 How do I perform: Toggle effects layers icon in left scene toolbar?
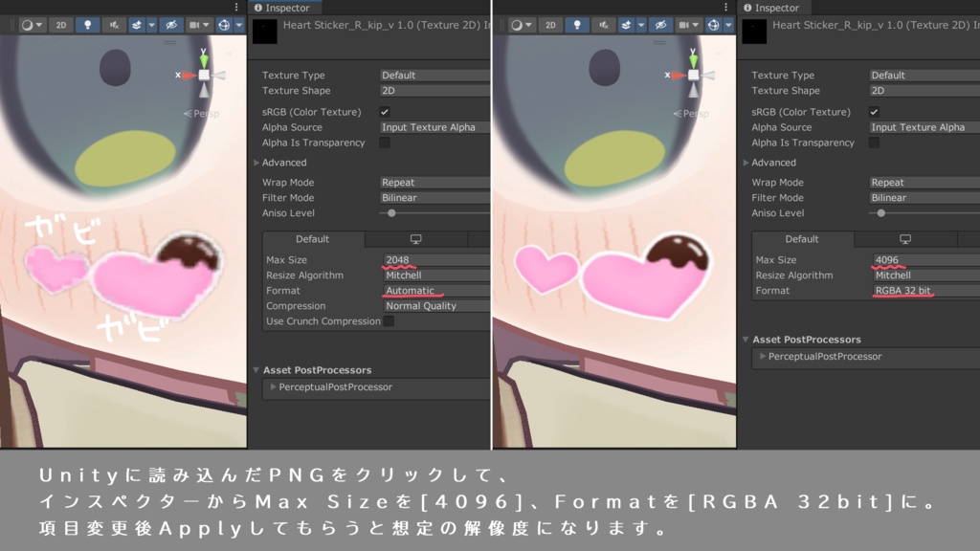(x=137, y=25)
